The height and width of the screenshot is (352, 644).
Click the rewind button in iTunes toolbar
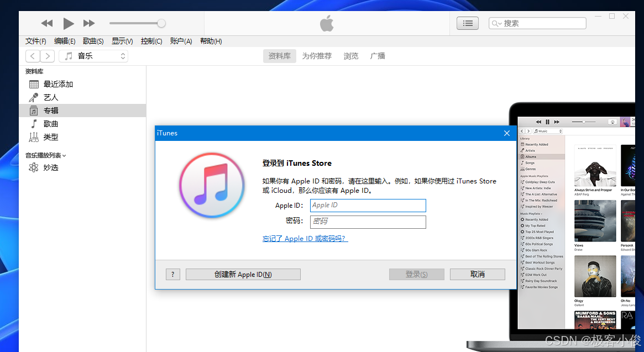click(x=47, y=23)
